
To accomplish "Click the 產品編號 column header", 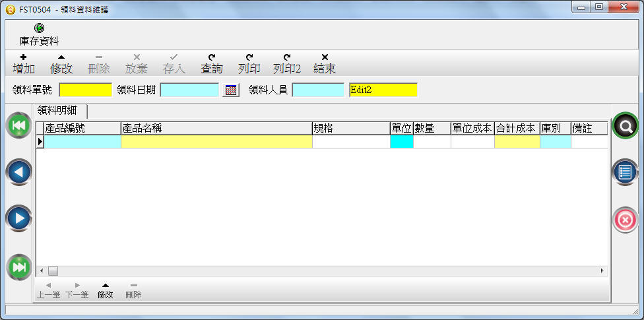I will (x=82, y=129).
